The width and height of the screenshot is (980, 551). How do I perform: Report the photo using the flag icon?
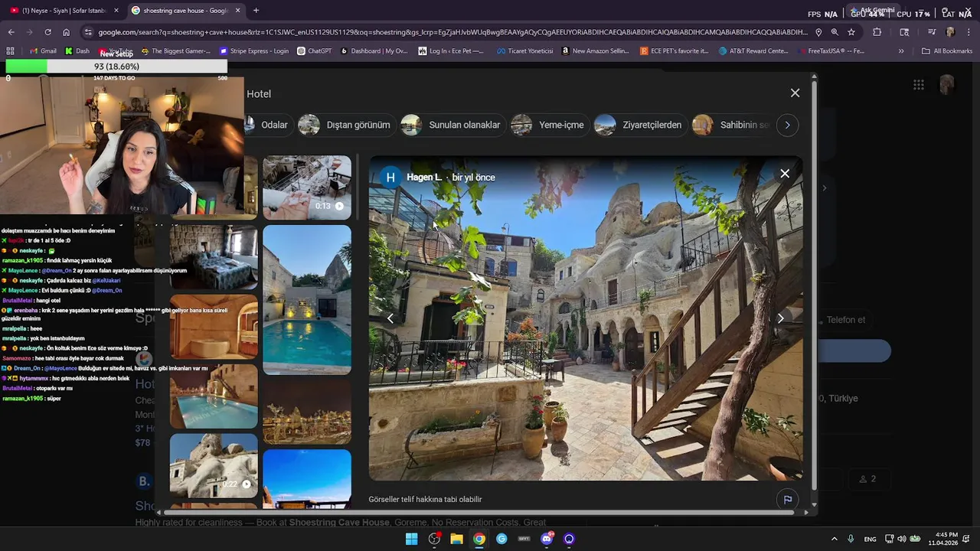click(788, 500)
